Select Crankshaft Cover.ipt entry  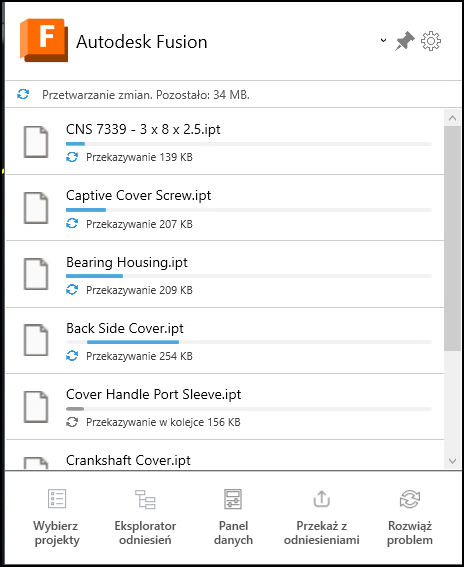(225, 456)
